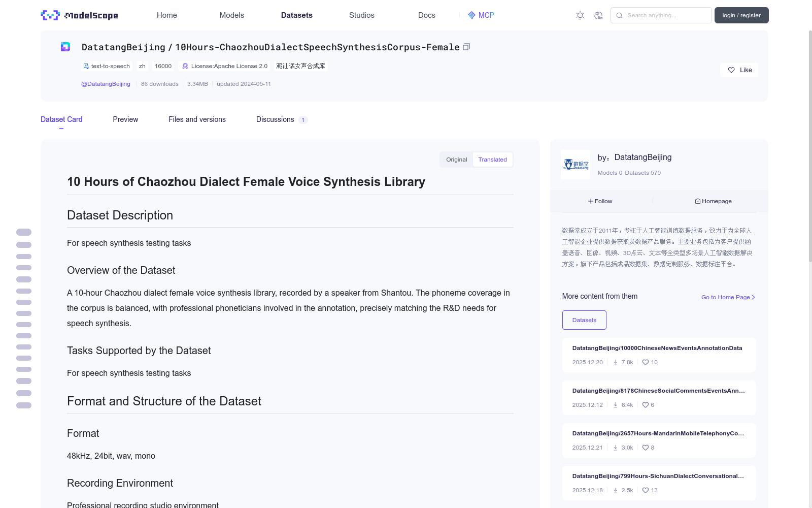
Task: Click the MCP diamond icon
Action: click(471, 15)
